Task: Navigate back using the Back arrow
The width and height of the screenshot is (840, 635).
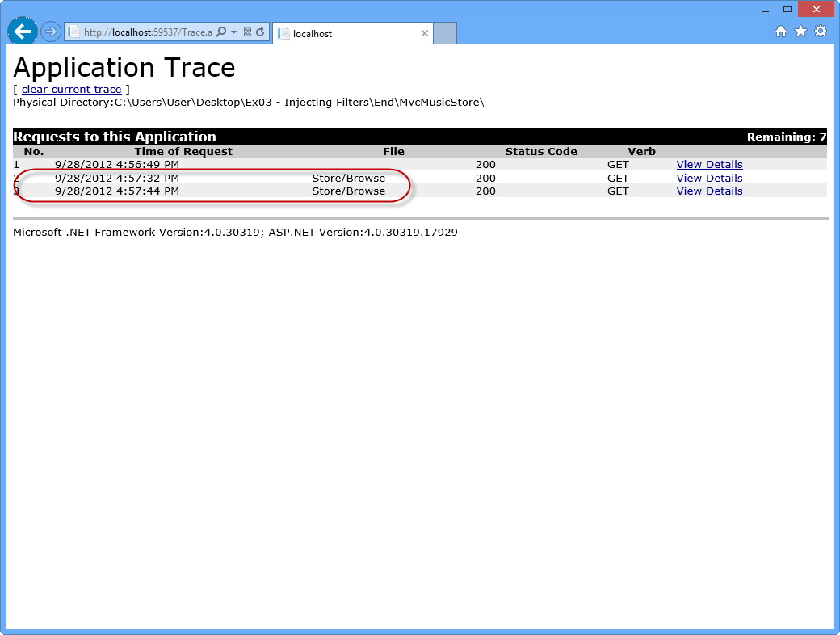Action: (22, 31)
